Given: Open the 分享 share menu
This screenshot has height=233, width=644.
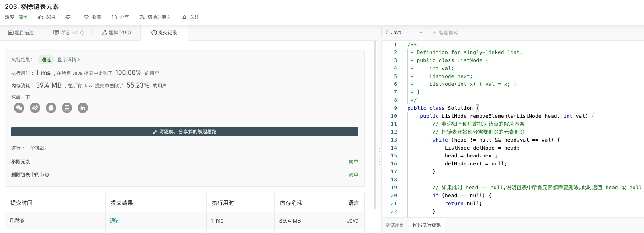Looking at the screenshot, I should pos(120,17).
